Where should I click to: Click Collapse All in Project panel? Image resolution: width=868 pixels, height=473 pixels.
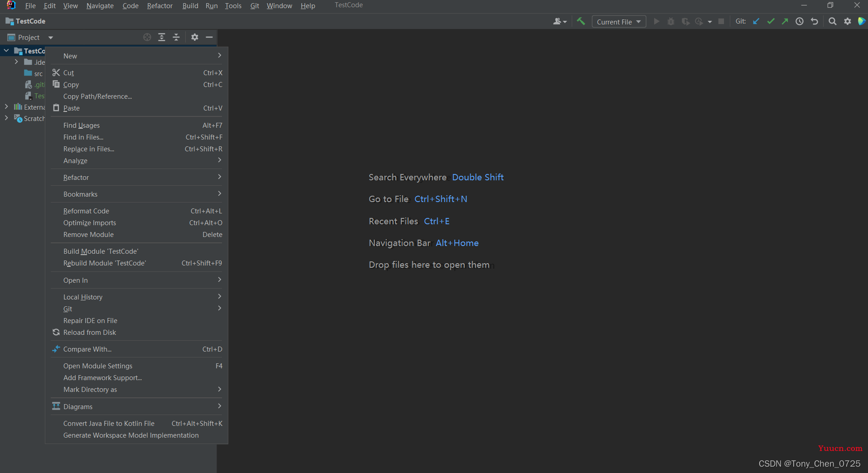[x=176, y=37]
